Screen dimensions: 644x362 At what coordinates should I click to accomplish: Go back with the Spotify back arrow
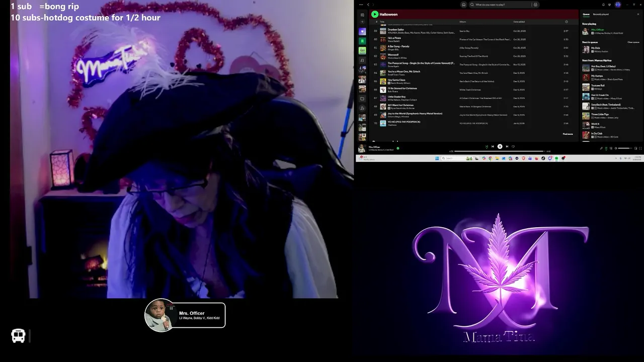[x=368, y=5]
